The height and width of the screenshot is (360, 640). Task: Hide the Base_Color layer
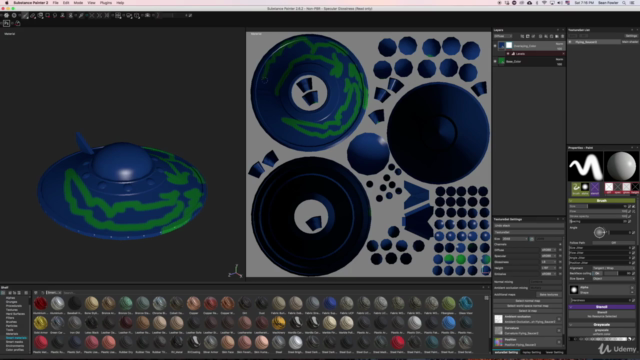point(495,61)
